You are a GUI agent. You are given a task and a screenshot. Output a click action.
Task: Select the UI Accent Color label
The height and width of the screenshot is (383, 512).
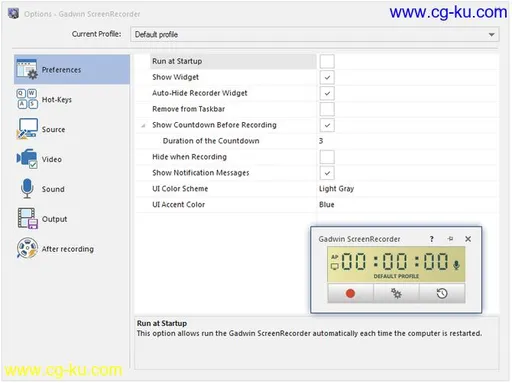coord(178,205)
